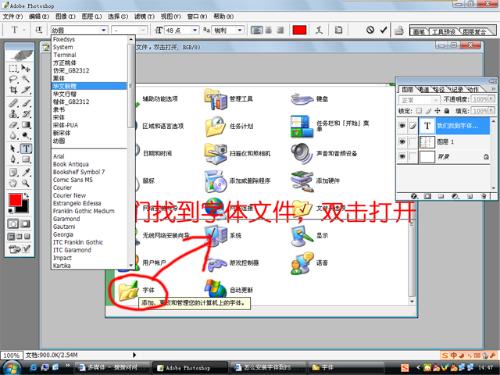500x375 pixels.
Task: Open the font style dropdown
Action: (x=143, y=30)
